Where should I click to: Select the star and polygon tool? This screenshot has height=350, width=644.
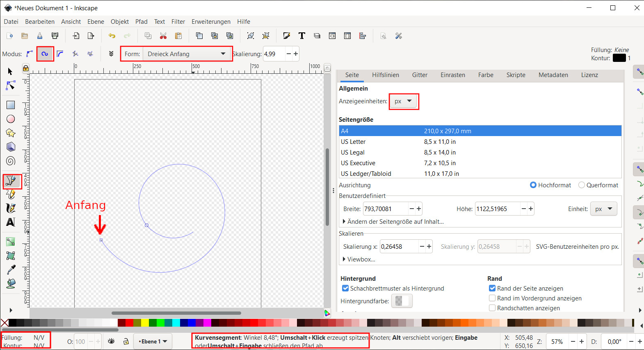(11, 133)
